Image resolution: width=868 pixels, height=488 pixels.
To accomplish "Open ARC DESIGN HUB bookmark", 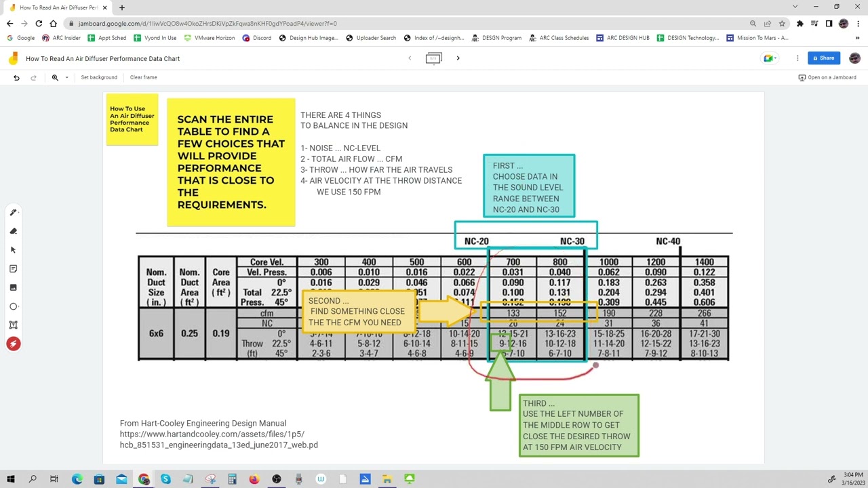I will [x=623, y=38].
